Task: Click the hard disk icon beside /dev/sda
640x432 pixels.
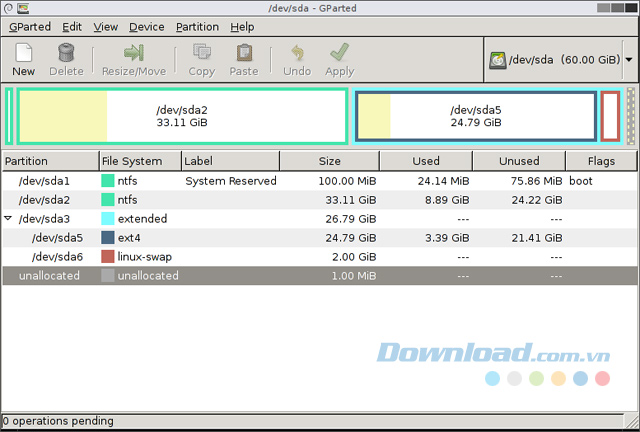Action: 498,60
